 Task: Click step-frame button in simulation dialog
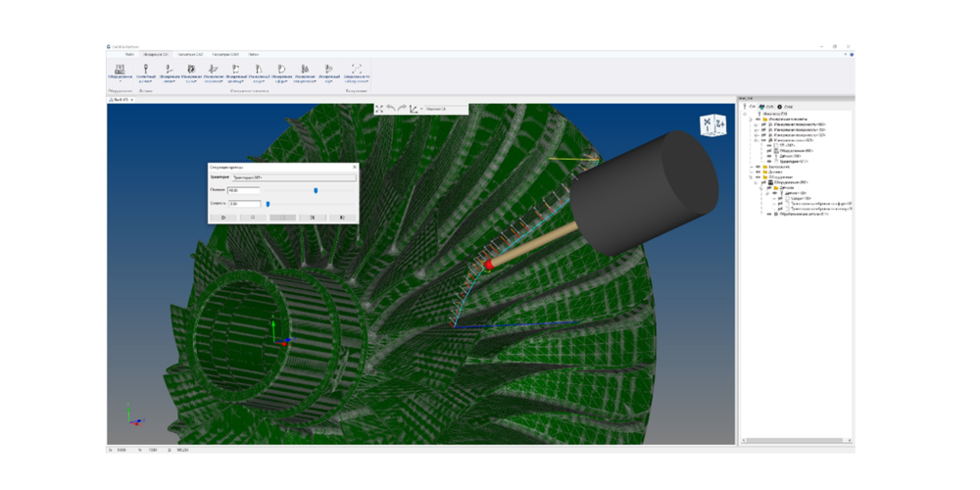click(312, 218)
